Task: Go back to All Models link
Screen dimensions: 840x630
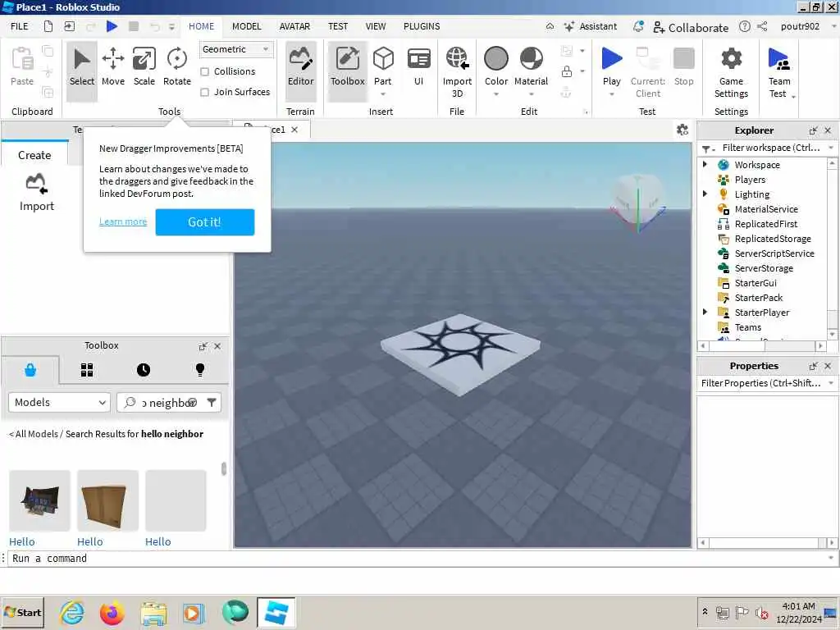Action: tap(33, 434)
